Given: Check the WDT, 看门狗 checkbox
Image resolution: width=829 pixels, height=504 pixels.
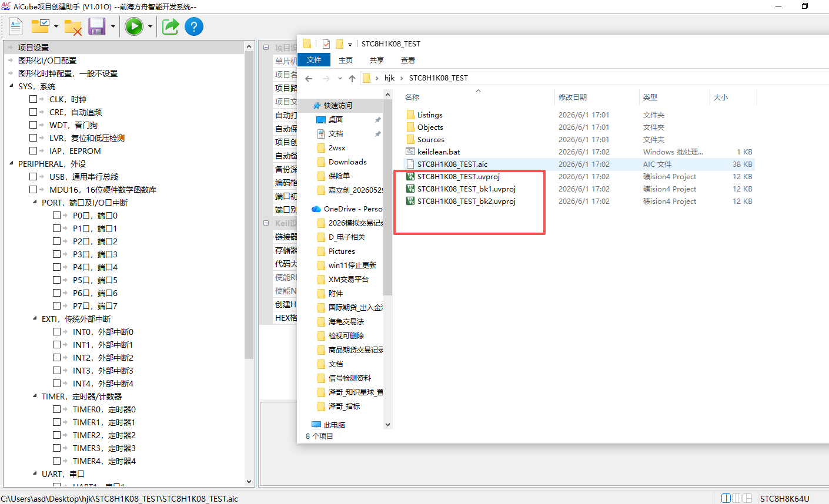Looking at the screenshot, I should tap(34, 125).
